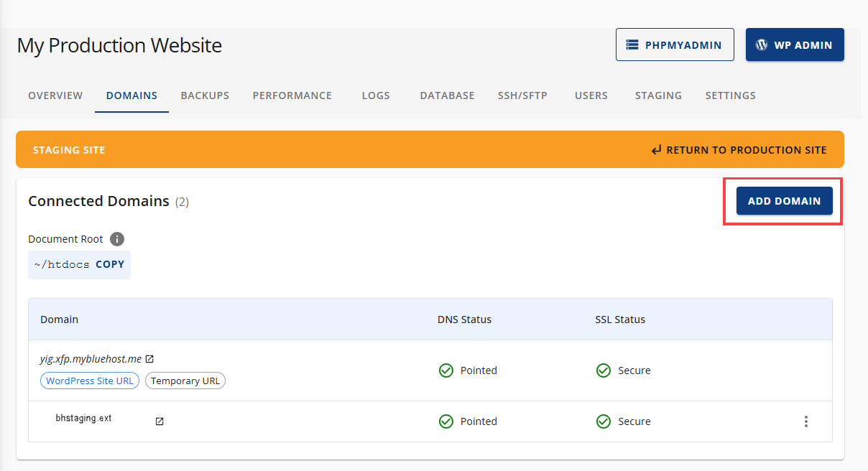Click RETURN TO PRODUCTION SITE
This screenshot has width=868, height=471.
point(739,150)
